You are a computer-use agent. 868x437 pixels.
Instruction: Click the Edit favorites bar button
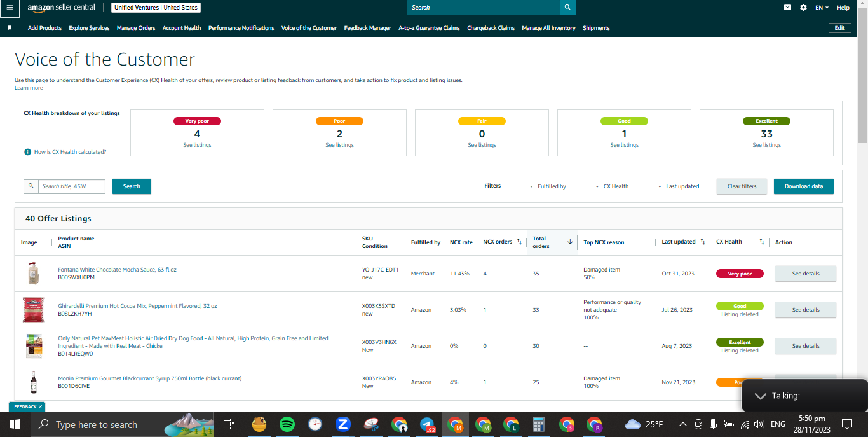(x=839, y=28)
